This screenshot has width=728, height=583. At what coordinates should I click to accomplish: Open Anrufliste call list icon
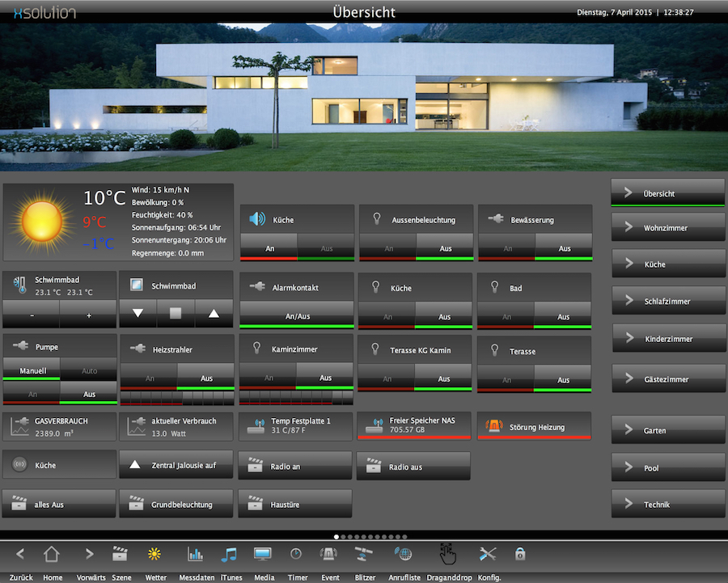tap(403, 555)
